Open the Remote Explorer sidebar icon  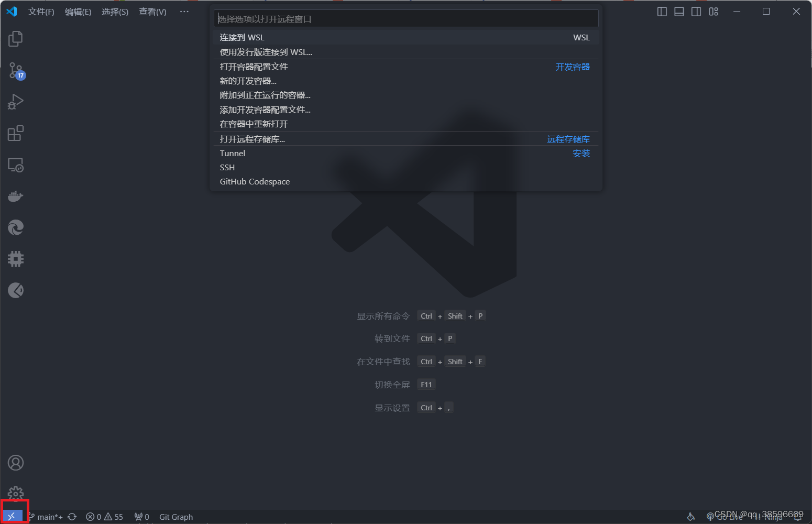coord(15,165)
